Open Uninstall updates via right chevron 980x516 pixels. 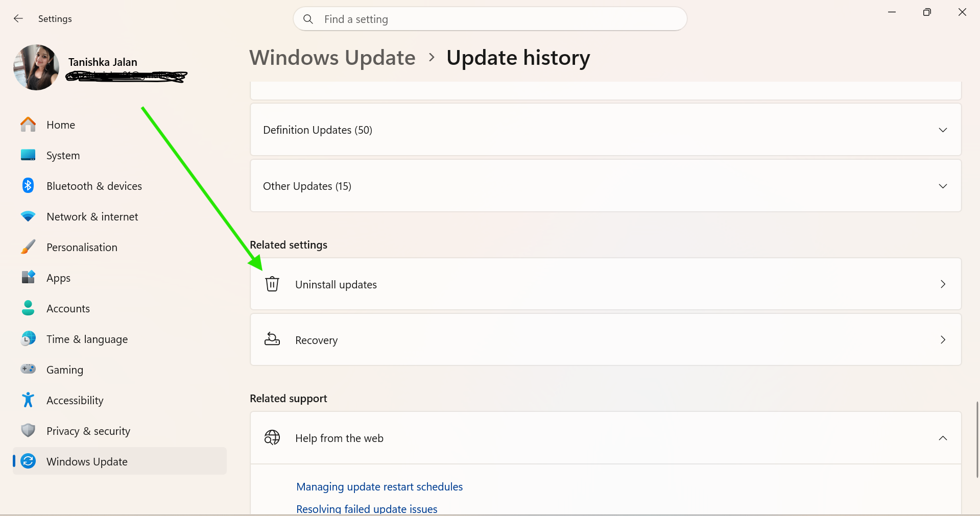pos(943,284)
